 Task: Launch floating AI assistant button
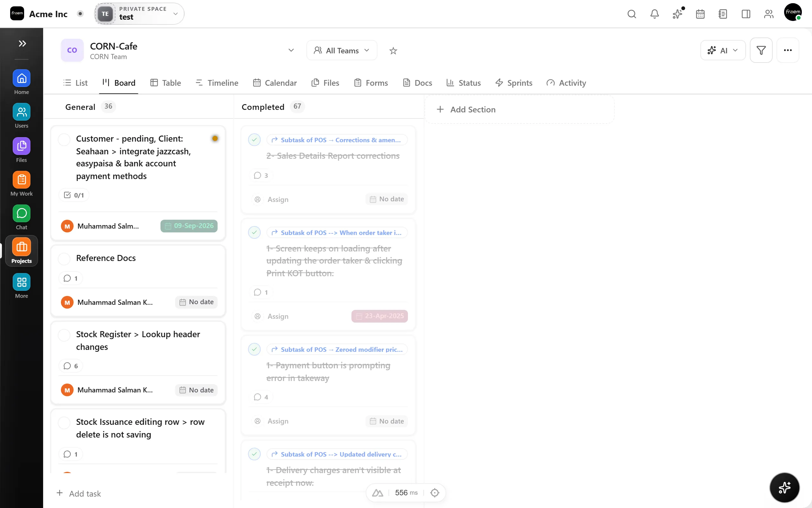point(784,487)
